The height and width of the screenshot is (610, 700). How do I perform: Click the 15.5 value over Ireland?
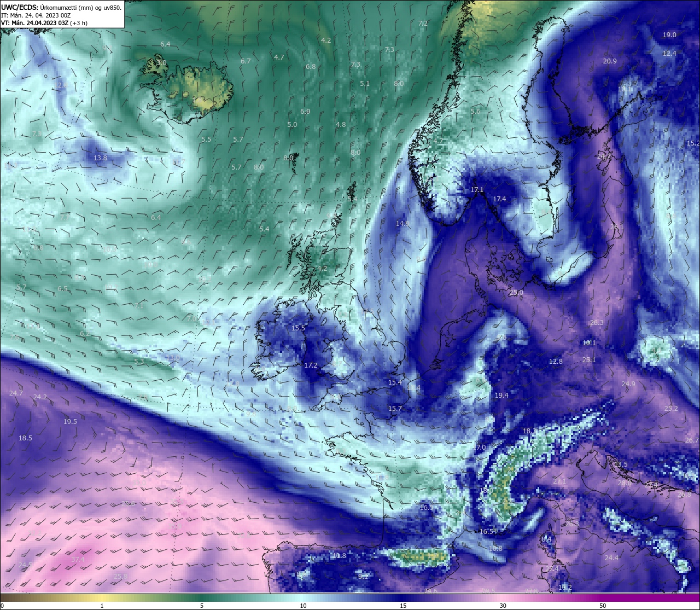click(x=298, y=328)
